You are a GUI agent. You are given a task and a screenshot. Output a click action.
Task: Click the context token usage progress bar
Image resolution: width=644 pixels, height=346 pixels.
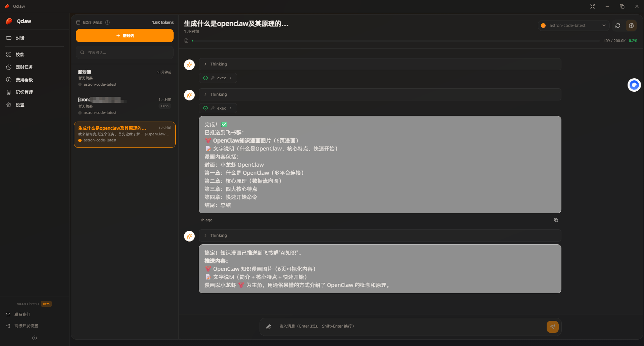click(x=396, y=41)
